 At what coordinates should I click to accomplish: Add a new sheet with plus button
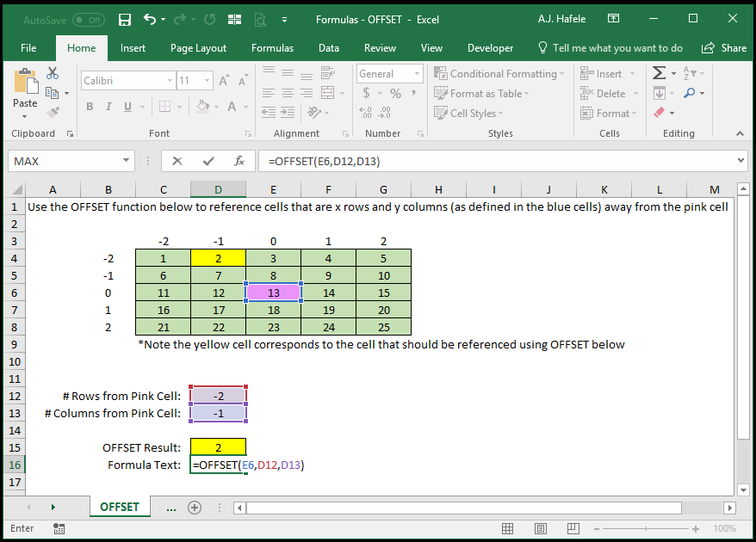pos(195,508)
